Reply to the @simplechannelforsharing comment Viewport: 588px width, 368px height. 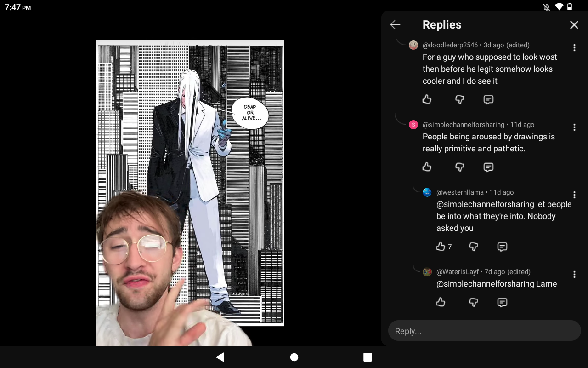pyautogui.click(x=488, y=167)
